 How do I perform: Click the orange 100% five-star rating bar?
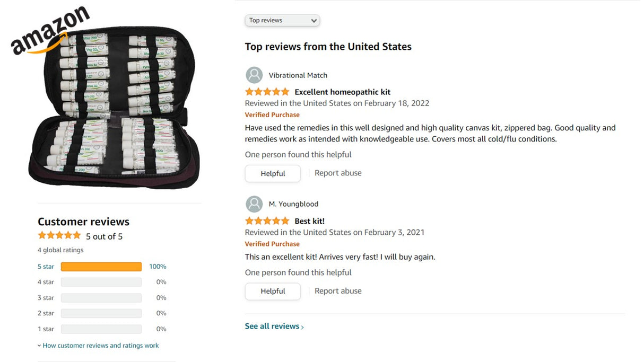(x=101, y=266)
